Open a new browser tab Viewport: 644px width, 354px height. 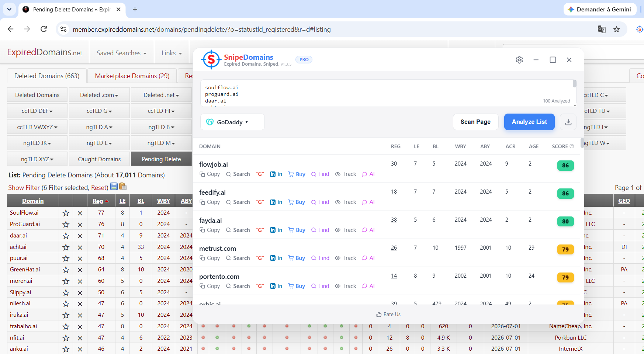pos(135,9)
